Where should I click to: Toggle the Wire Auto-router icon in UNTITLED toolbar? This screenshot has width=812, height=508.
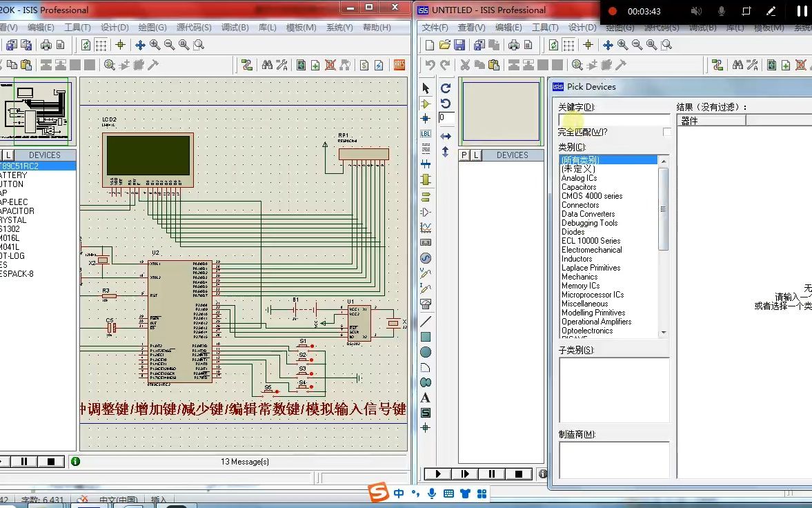click(717, 65)
